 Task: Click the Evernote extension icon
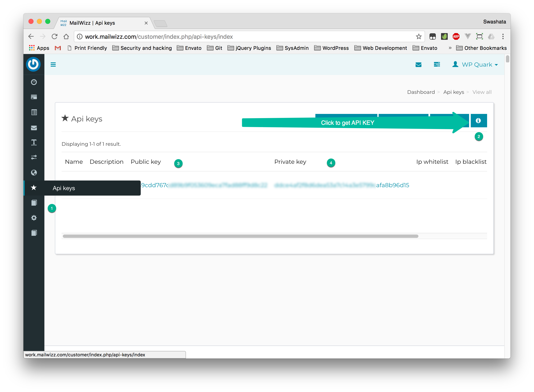click(444, 36)
